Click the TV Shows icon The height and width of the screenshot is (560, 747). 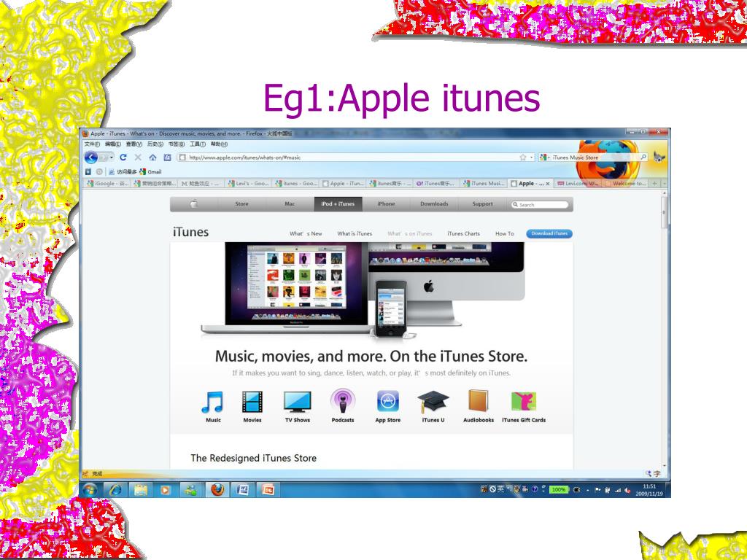[x=298, y=402]
